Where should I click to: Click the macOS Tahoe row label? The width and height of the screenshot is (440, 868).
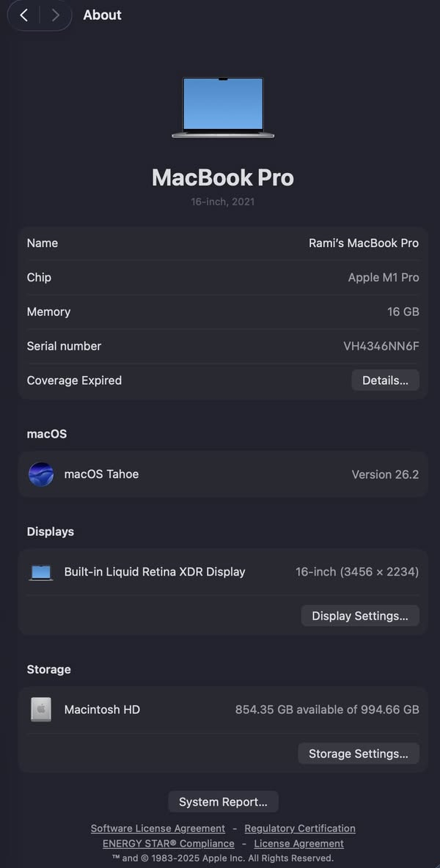[101, 474]
